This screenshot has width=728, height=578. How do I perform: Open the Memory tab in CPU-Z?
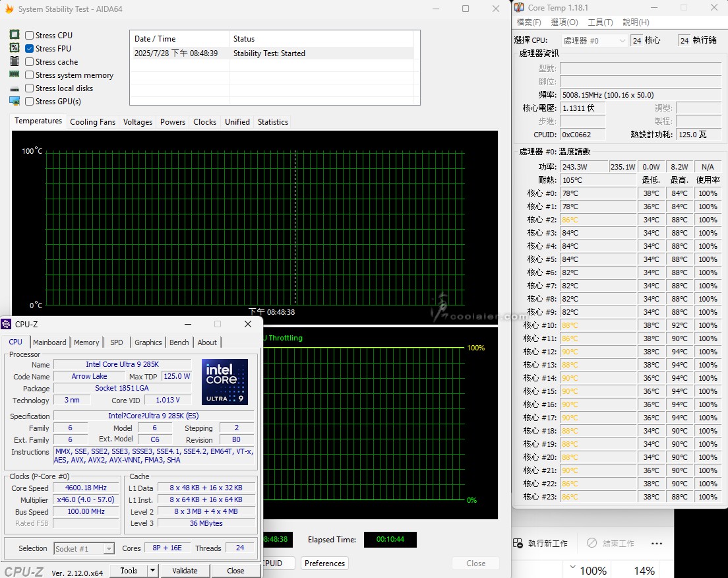click(x=86, y=342)
